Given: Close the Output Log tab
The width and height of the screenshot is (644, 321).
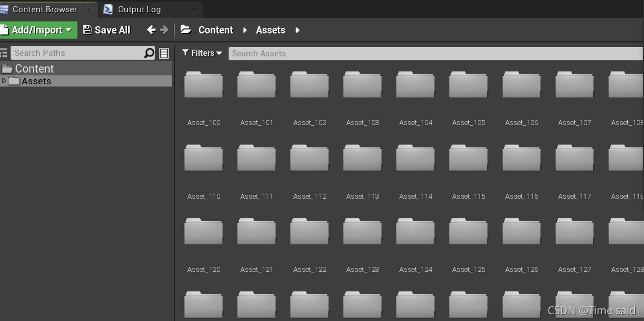Looking at the screenshot, I should 194,9.
